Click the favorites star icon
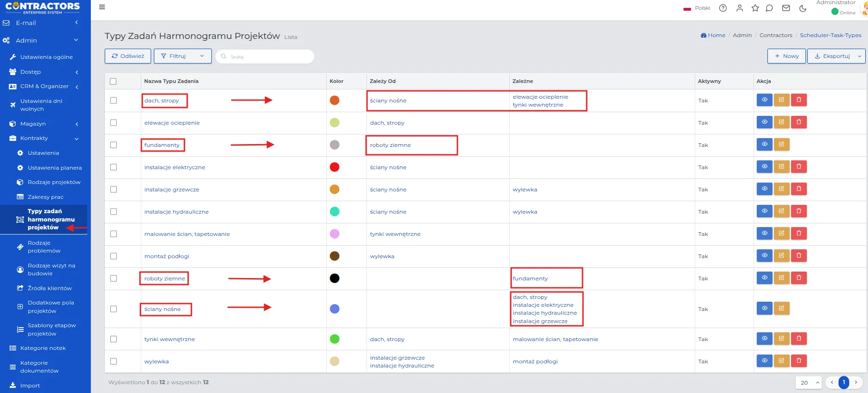Image resolution: width=868 pixels, height=393 pixels. [755, 8]
